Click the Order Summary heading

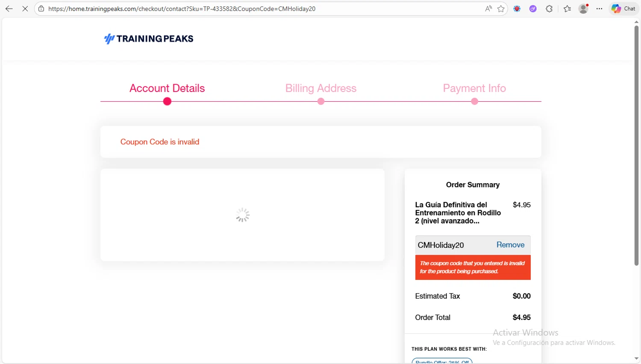click(473, 185)
